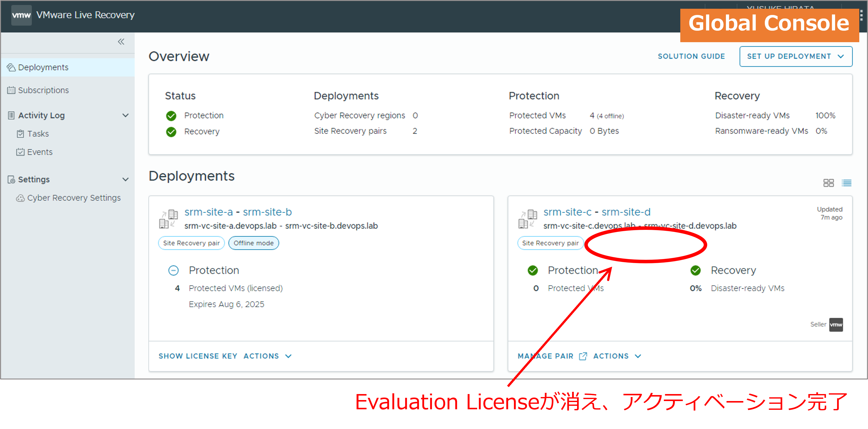Click Show License Key button

click(x=198, y=356)
